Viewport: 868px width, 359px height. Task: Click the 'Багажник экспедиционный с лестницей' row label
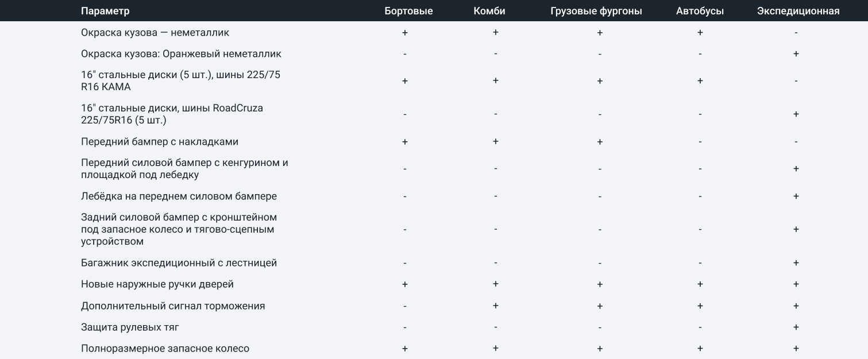pyautogui.click(x=179, y=263)
